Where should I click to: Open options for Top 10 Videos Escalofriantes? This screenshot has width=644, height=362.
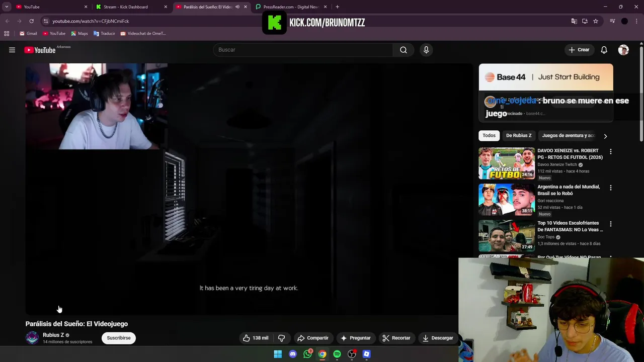click(x=611, y=224)
